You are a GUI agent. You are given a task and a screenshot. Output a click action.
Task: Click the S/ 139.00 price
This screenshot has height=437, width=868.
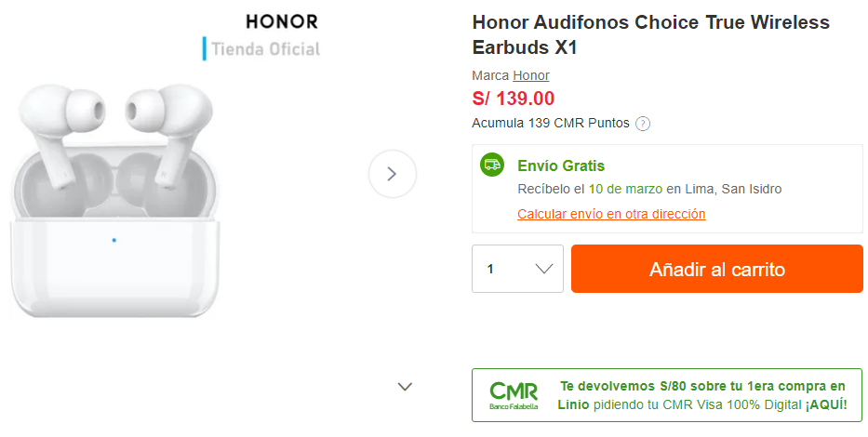(513, 99)
